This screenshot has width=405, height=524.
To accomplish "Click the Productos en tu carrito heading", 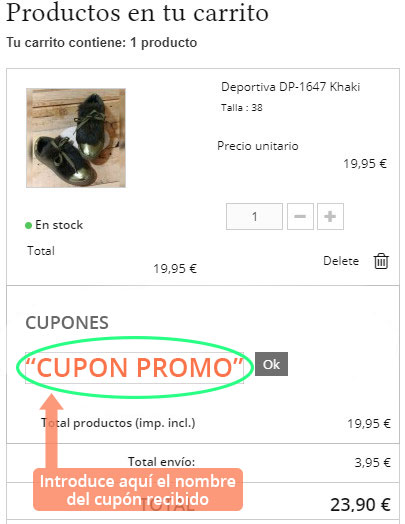I will tap(137, 13).
